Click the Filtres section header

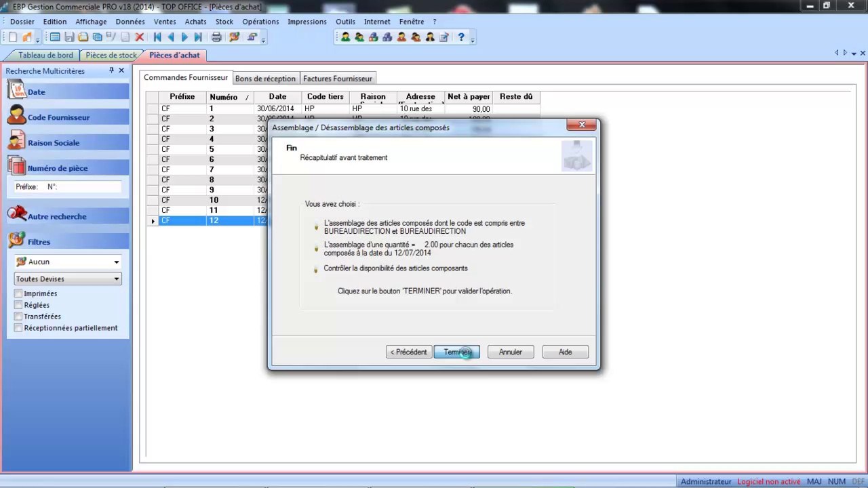[x=68, y=241]
